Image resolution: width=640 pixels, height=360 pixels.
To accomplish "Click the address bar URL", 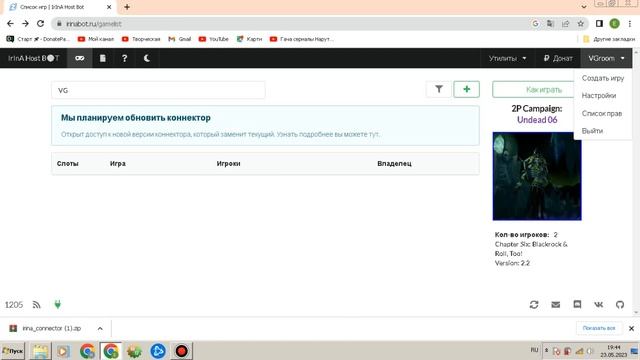I will click(93, 24).
